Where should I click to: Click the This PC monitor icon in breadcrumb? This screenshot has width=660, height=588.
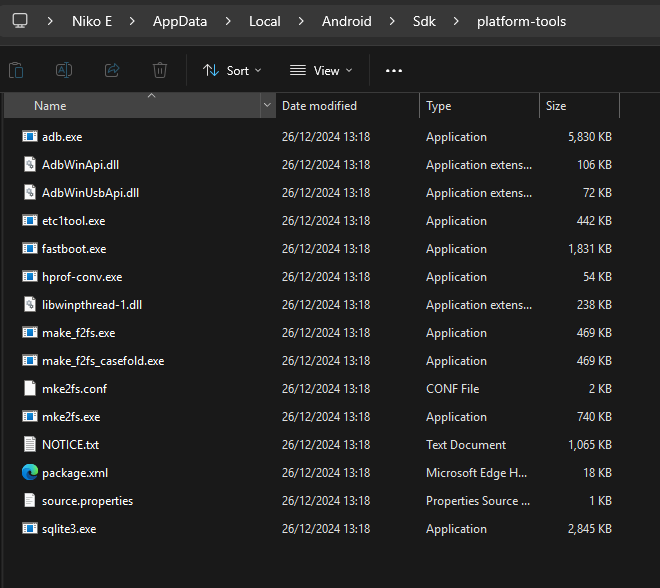(x=20, y=21)
